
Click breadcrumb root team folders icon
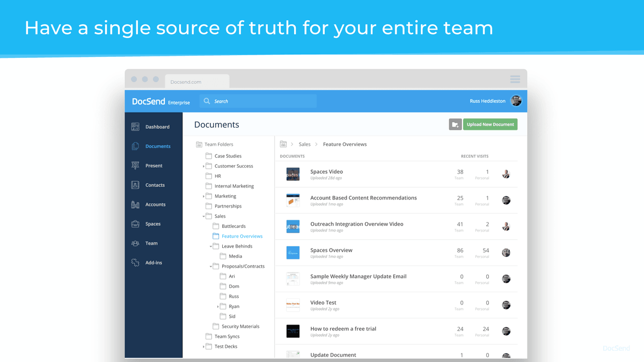283,144
